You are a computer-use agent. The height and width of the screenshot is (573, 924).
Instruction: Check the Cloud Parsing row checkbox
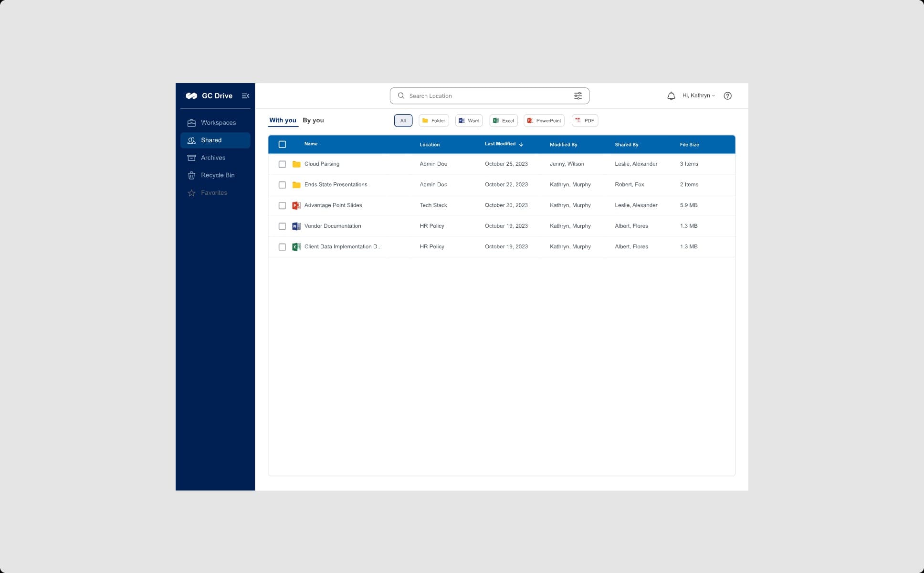(x=282, y=164)
